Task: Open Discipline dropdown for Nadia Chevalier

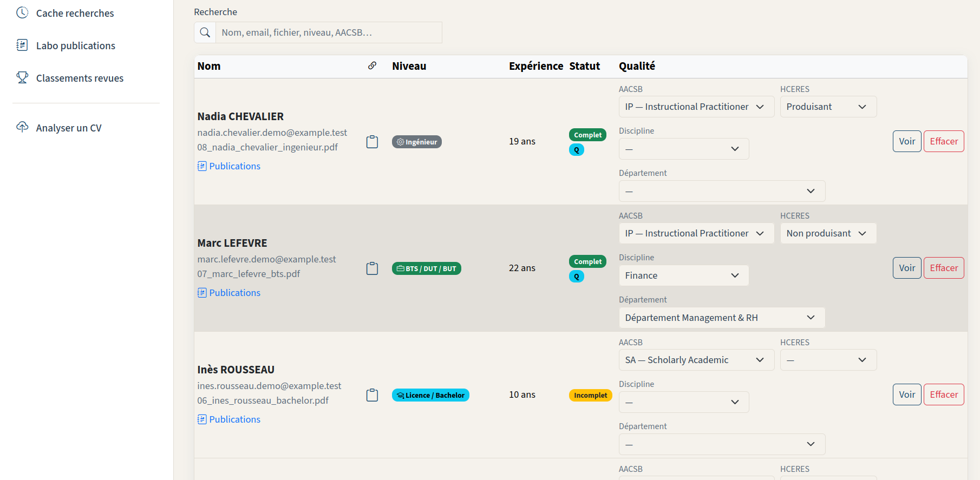Action: tap(684, 149)
